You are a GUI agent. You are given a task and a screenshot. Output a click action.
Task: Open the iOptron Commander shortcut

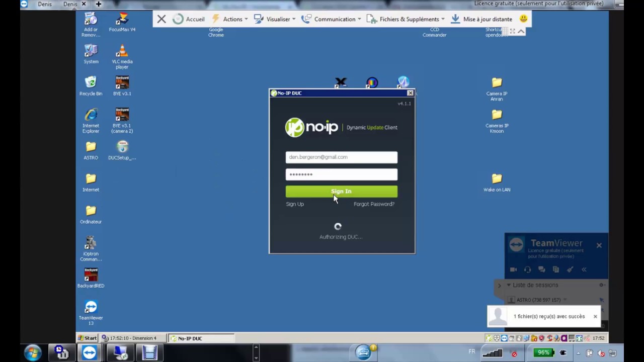pyautogui.click(x=91, y=249)
